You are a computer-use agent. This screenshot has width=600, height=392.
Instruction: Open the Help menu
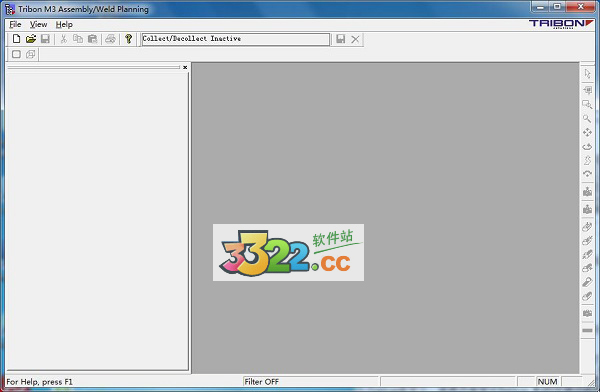click(x=64, y=24)
